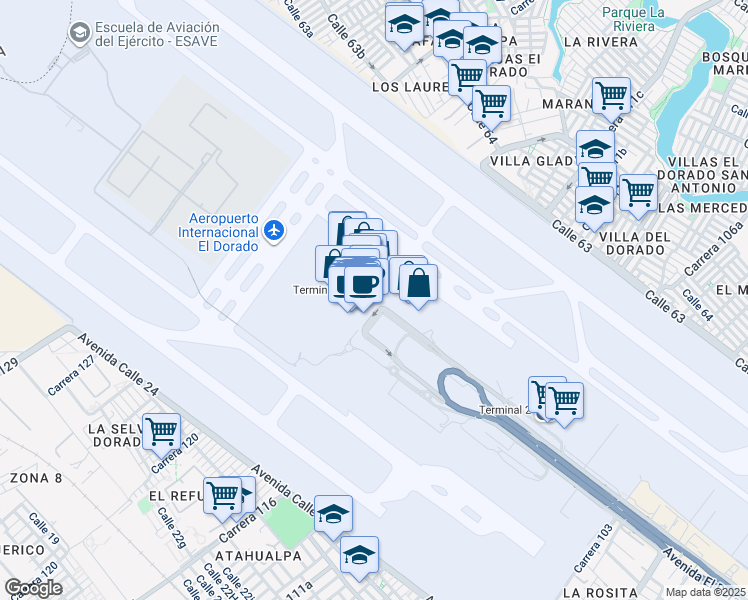Click the Aeropuerto Internacional El Dorado airplane pin

[274, 230]
